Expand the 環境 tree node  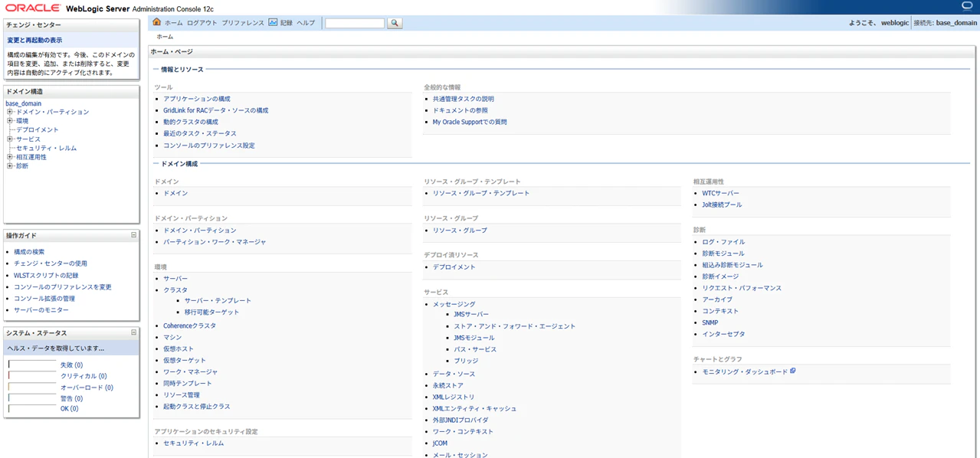(10, 121)
